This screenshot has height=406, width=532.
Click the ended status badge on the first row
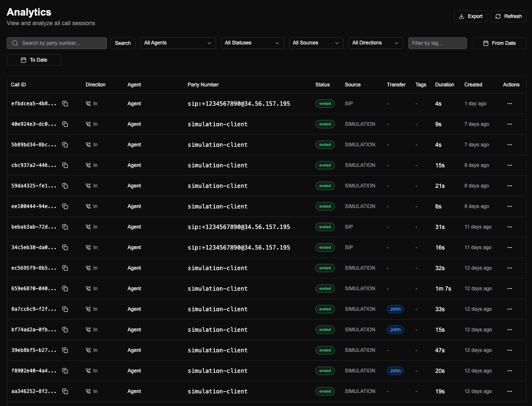click(325, 104)
